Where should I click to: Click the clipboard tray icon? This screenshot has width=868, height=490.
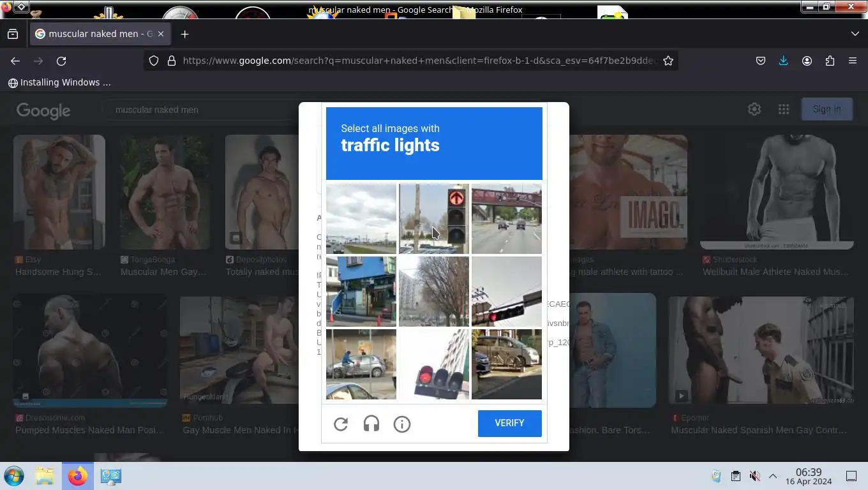[736, 476]
